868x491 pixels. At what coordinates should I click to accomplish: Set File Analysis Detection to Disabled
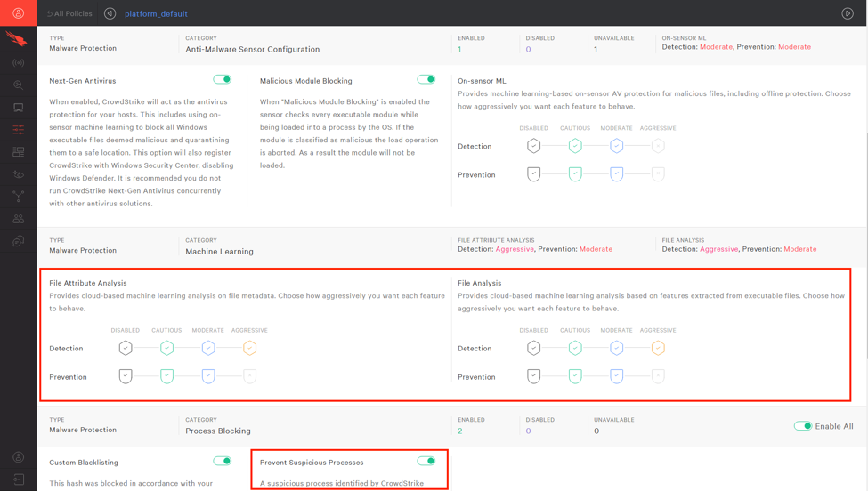point(533,349)
